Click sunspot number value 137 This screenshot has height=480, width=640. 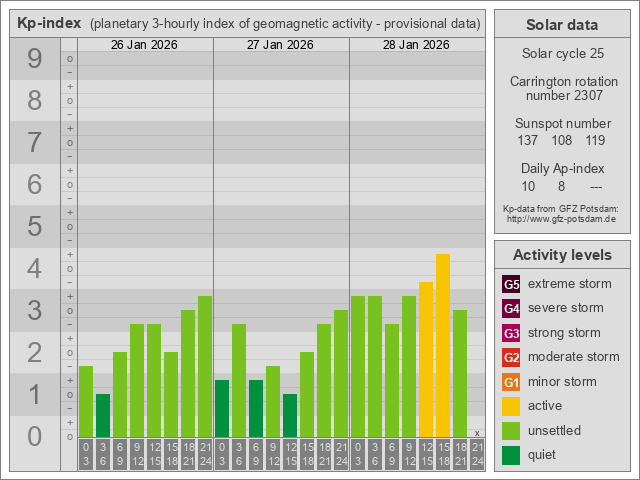click(527, 141)
